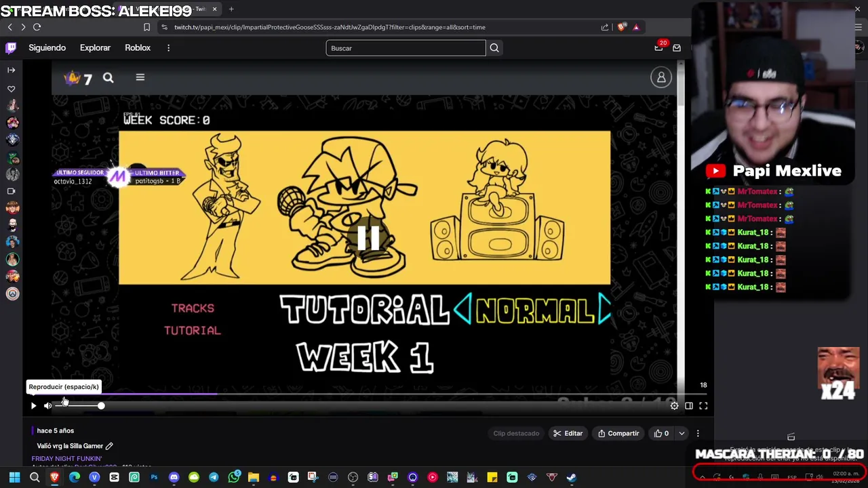Open Photoshop from taskbar
Viewport: 868px width, 488px height.
point(154,477)
